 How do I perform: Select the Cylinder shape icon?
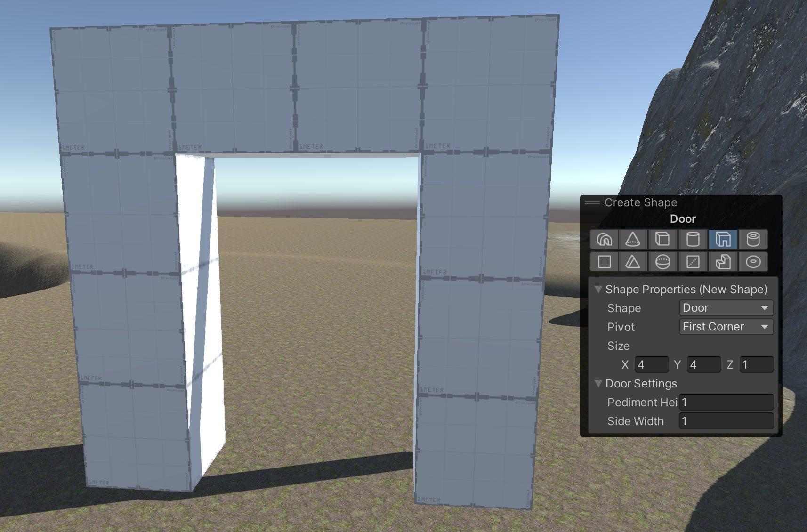pos(693,239)
